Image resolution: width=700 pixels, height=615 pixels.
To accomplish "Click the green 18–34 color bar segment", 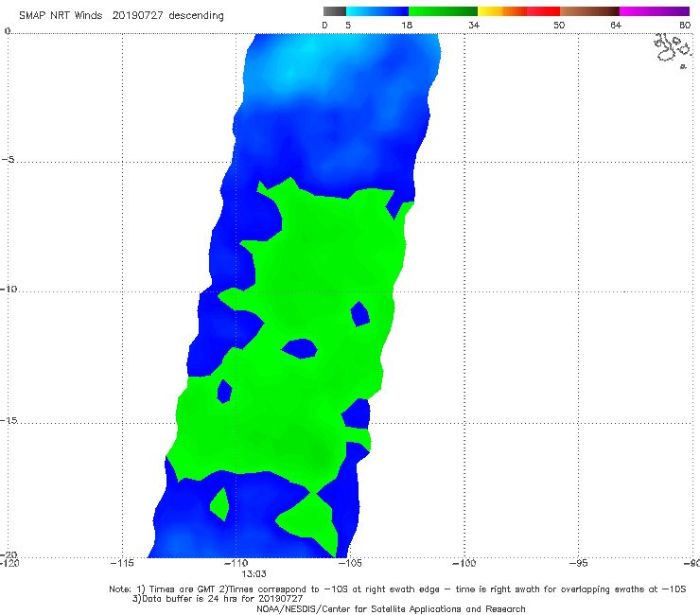I will pyautogui.click(x=443, y=11).
